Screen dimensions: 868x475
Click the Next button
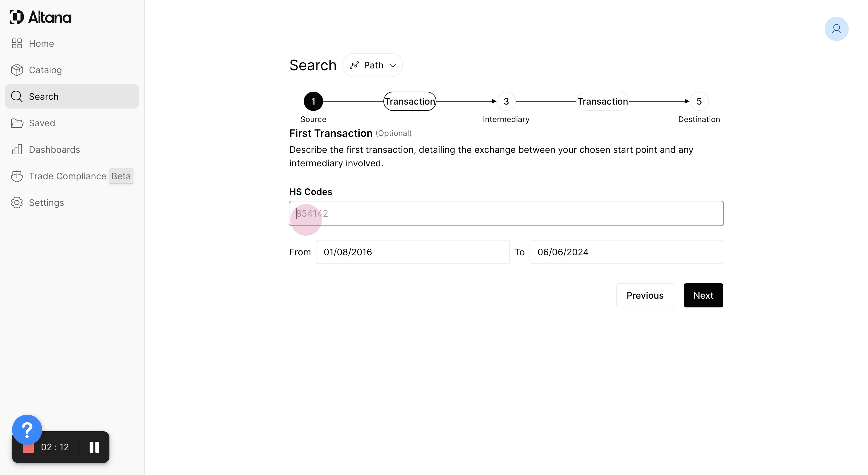tap(703, 295)
